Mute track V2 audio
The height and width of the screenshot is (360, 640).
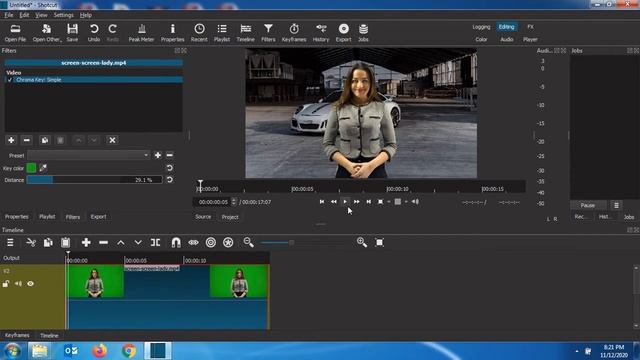pos(18,284)
